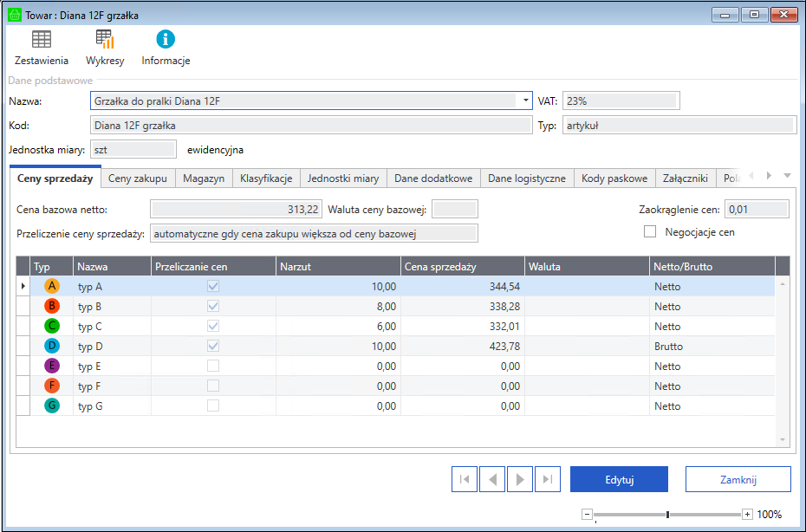Screen dimensions: 806x532
Task: Open the Wykresy charts icon
Action: pos(105,40)
